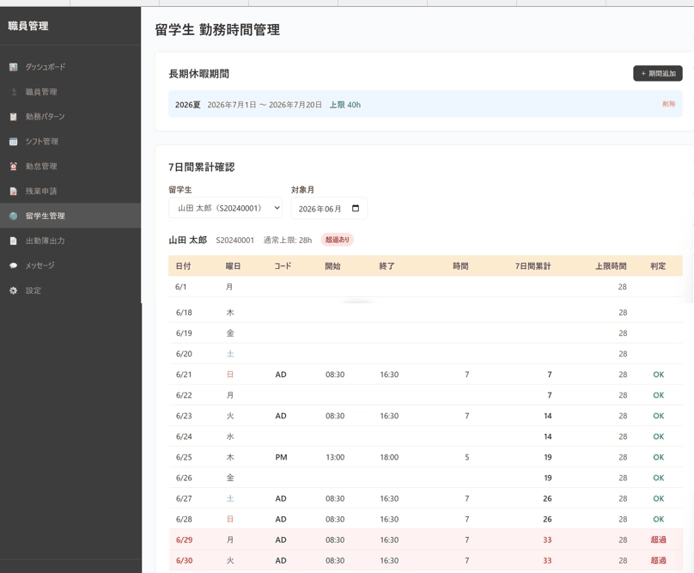Open the ダッシュボード sidebar icon
The image size is (694, 573).
pos(13,67)
